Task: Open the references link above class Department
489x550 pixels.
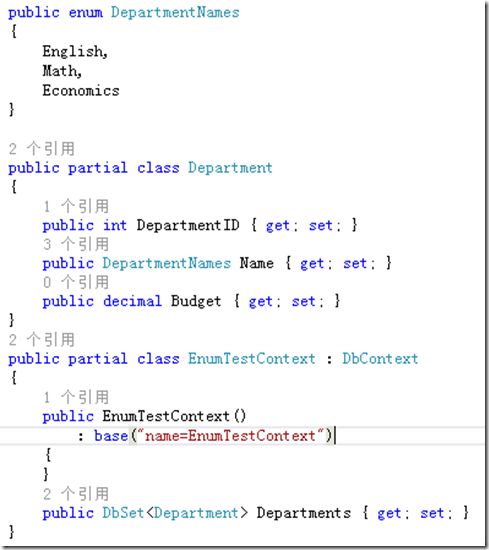Action: [x=41, y=149]
